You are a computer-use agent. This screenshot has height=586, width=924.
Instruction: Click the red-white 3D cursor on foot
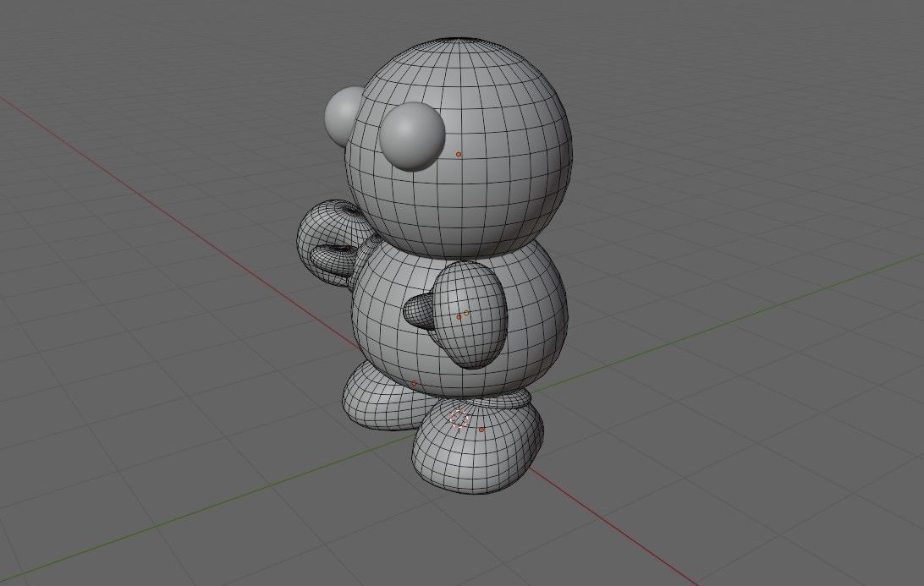459,419
